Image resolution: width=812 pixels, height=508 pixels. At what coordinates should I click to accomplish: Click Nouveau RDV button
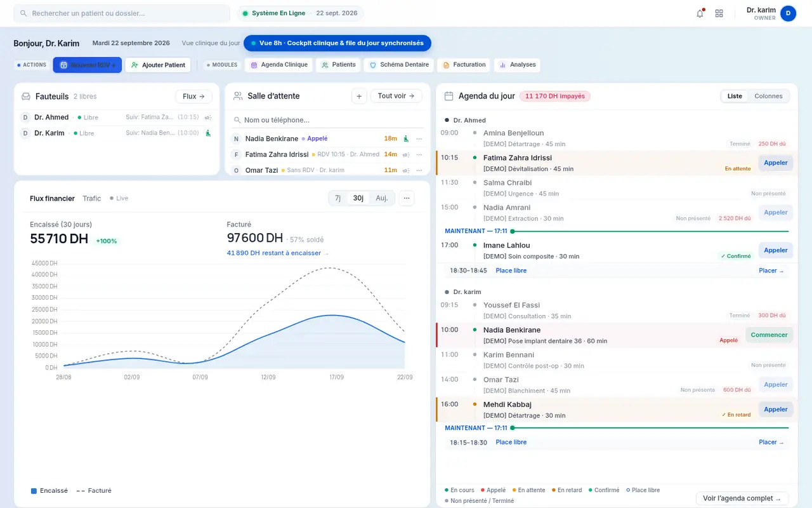point(87,65)
